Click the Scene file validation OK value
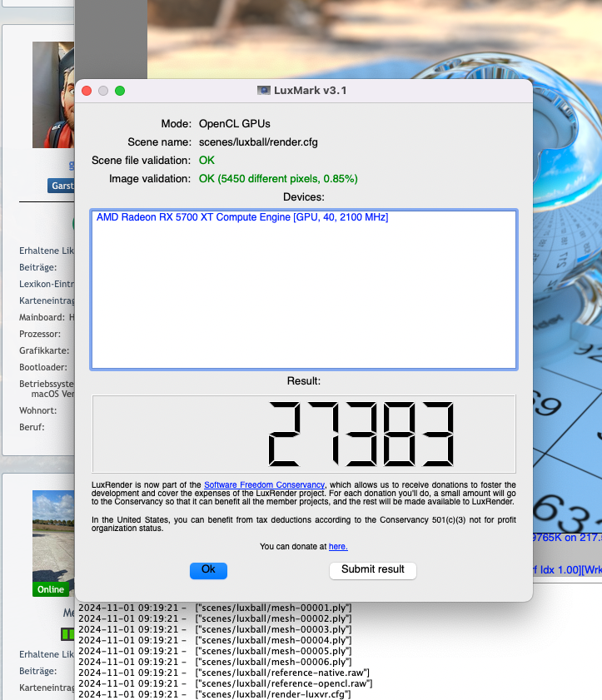The height and width of the screenshot is (700, 602). click(206, 161)
